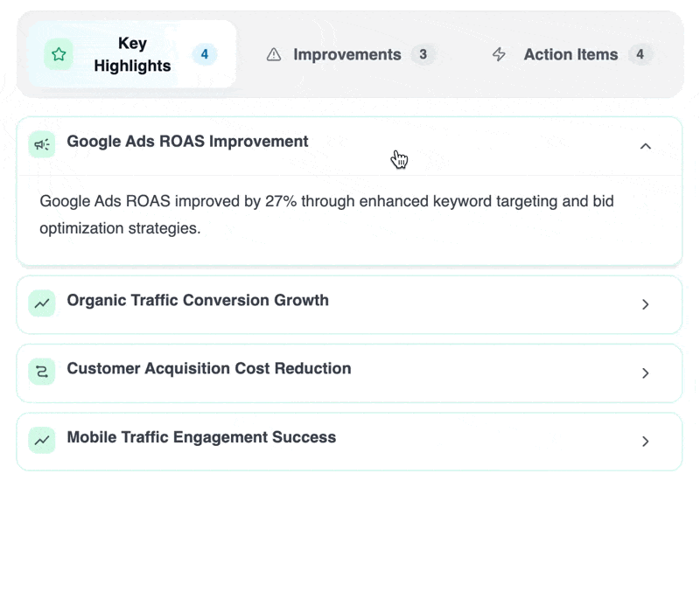This screenshot has width=700, height=592.
Task: Expand Organic Traffic Conversion Growth chevron
Action: [645, 304]
